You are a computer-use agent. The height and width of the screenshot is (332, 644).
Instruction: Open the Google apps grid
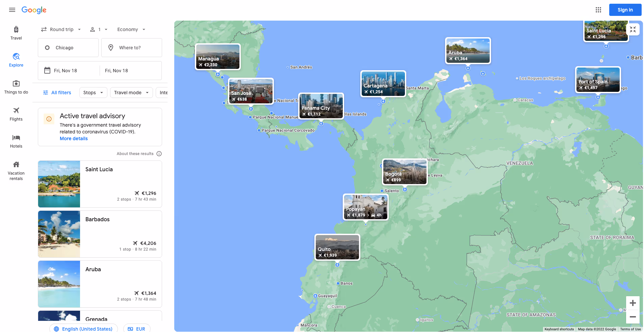598,10
